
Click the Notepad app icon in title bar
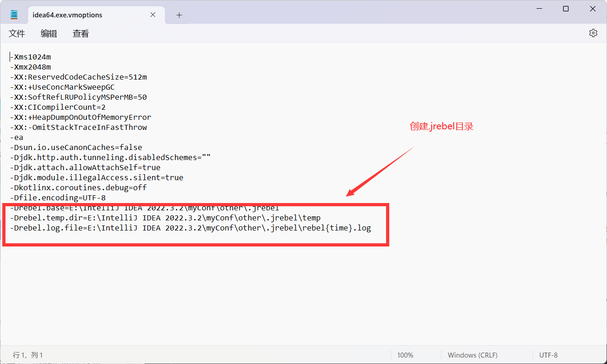pyautogui.click(x=14, y=13)
